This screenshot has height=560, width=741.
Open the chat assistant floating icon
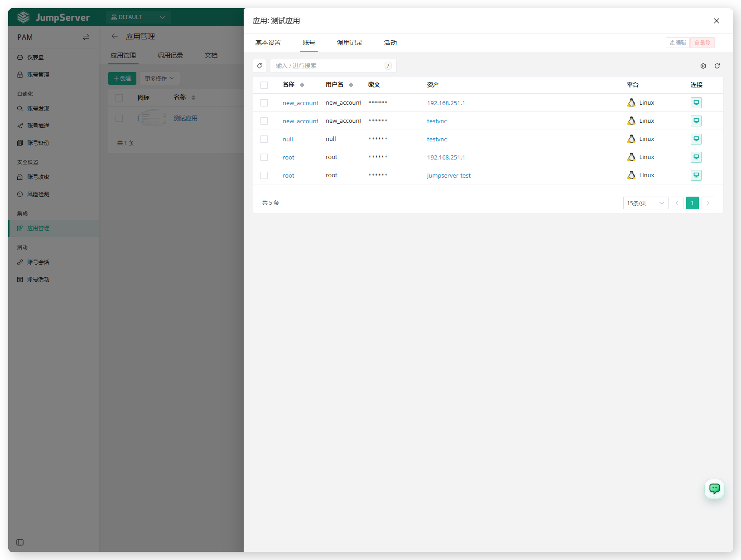click(714, 489)
